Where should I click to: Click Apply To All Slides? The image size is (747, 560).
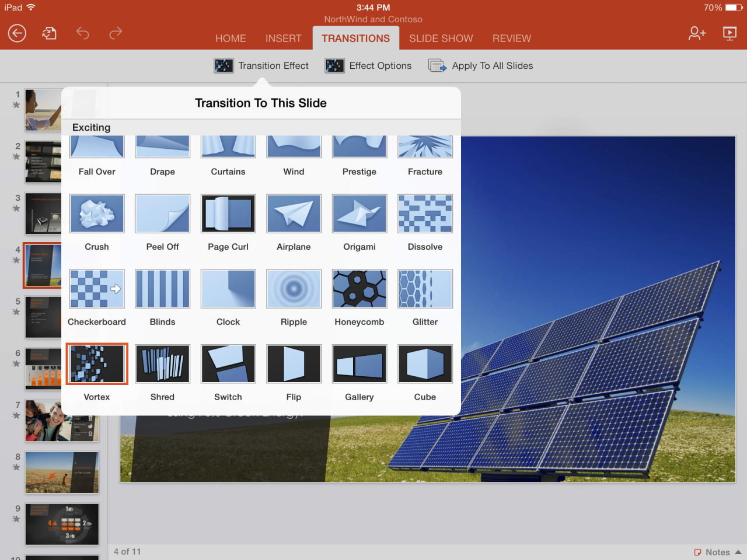[481, 66]
